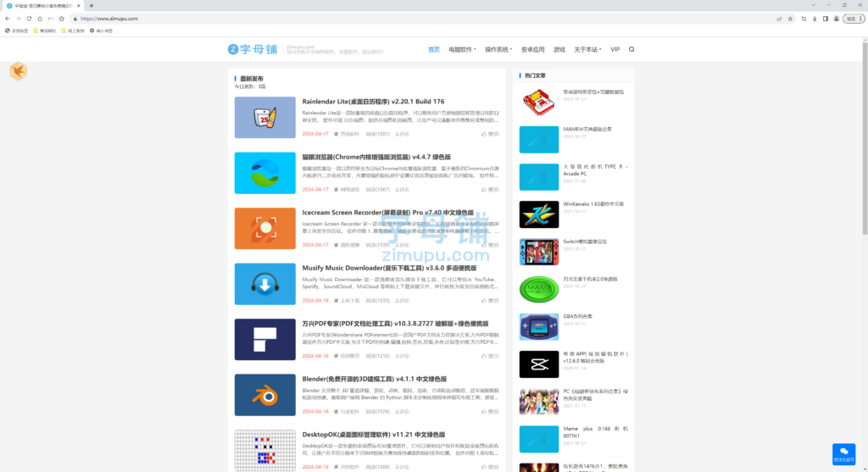The height and width of the screenshot is (472, 868).
Task: Reload the page with the refresh icon
Action: [x=29, y=19]
